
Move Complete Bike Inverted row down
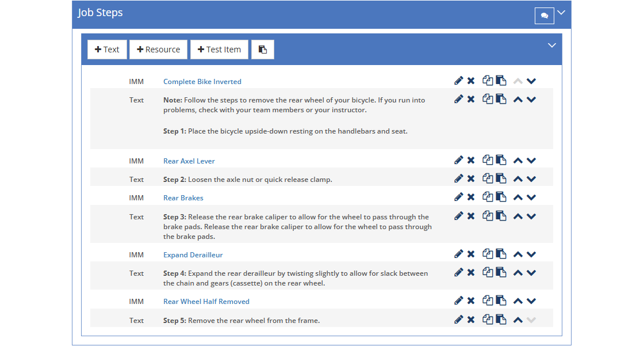pos(531,81)
